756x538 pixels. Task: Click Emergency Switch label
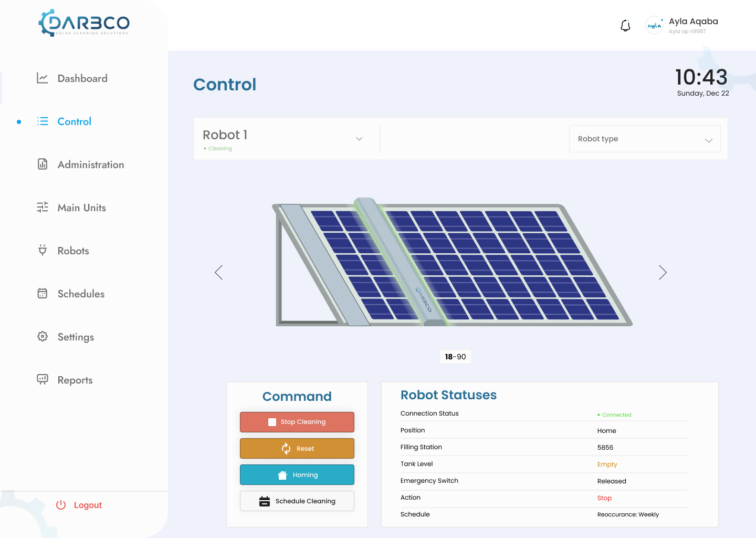pyautogui.click(x=429, y=481)
